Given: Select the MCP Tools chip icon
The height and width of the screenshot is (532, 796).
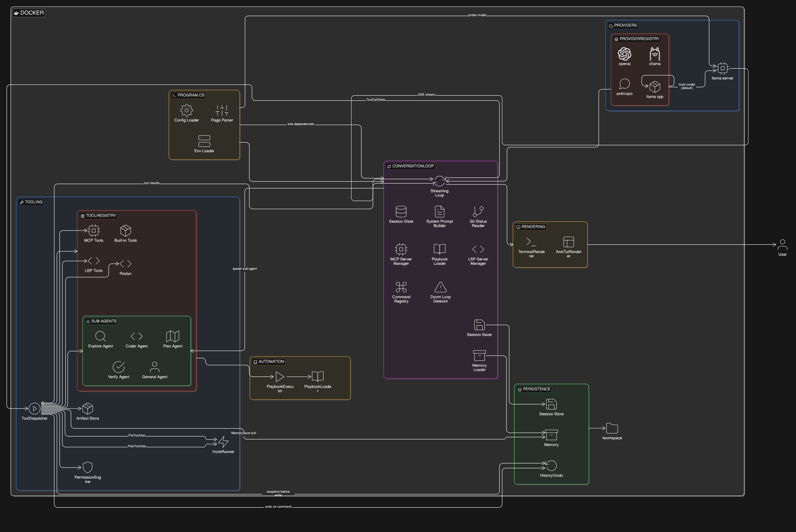Looking at the screenshot, I should point(93,230).
